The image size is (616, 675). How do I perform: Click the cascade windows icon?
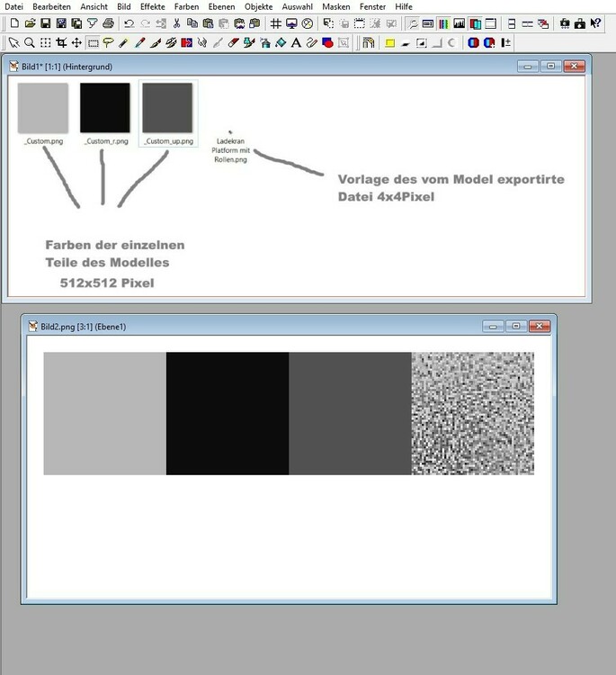tap(543, 23)
